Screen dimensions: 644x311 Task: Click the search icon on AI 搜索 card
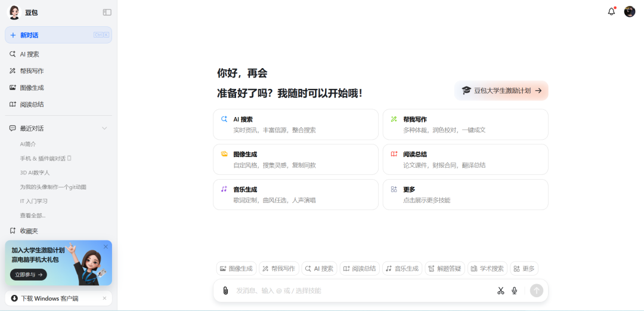pyautogui.click(x=224, y=119)
